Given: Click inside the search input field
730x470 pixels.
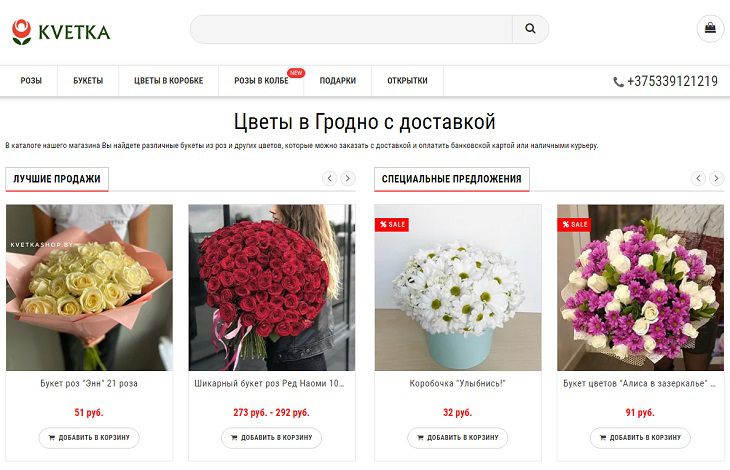Looking at the screenshot, I should click(x=351, y=29).
